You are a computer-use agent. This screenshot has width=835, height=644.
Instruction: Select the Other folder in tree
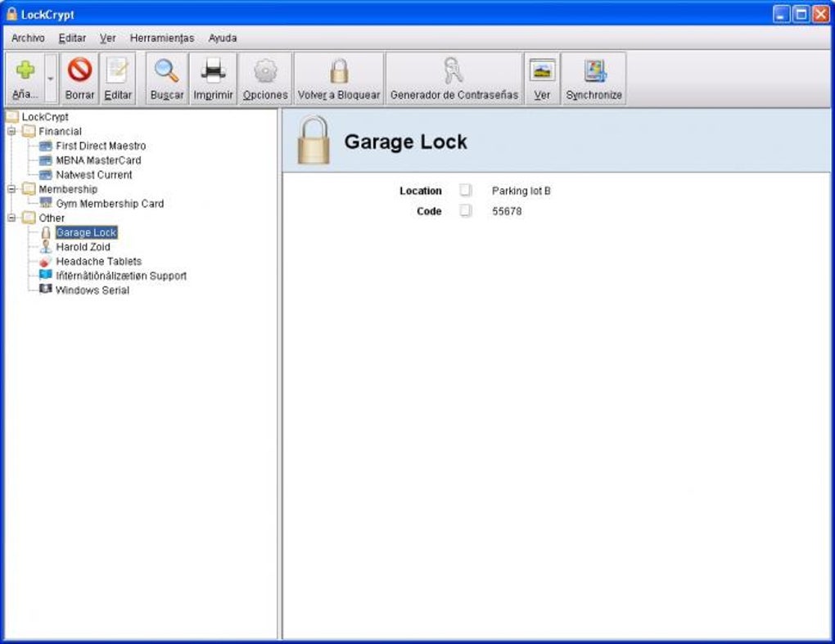coord(52,218)
